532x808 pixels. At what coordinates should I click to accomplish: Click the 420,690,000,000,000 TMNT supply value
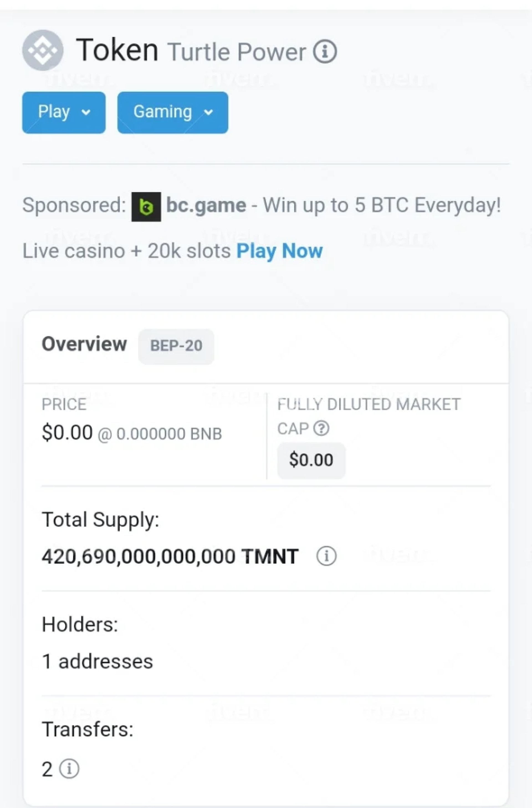click(x=170, y=557)
